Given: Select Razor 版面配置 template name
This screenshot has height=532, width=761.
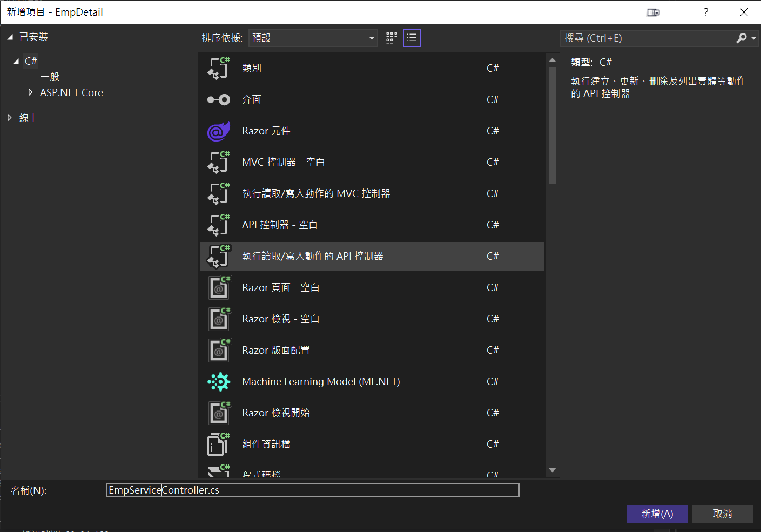Looking at the screenshot, I should [276, 350].
